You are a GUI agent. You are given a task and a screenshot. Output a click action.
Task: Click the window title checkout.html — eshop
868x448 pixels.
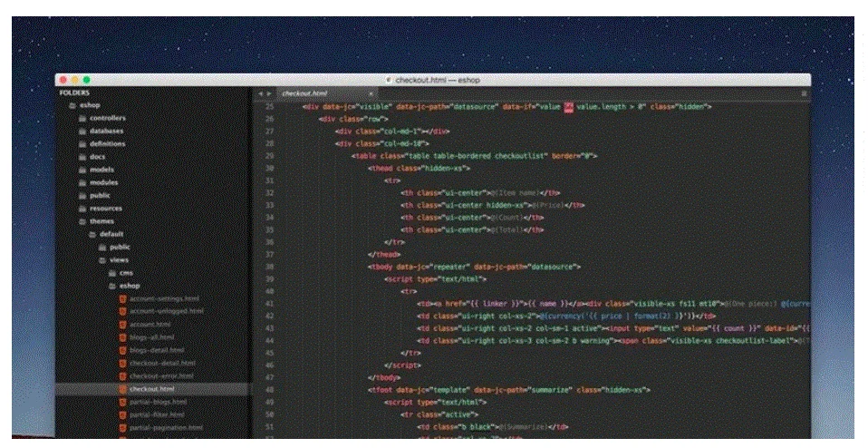click(438, 81)
